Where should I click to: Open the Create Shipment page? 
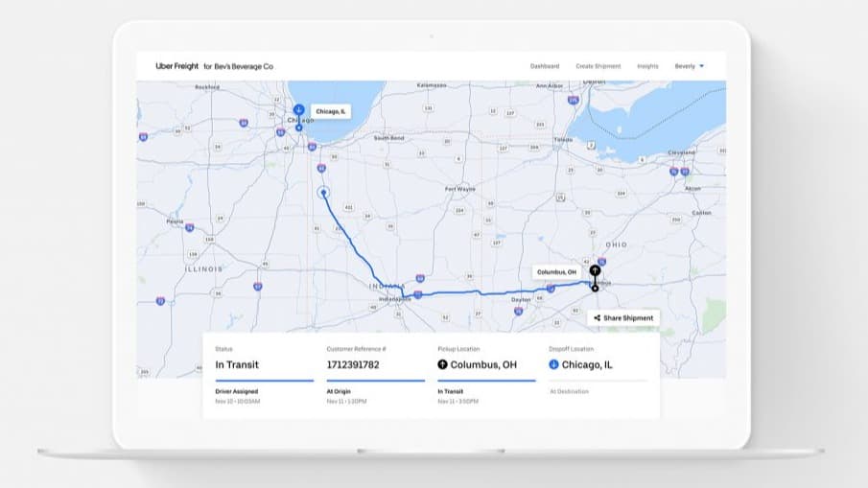coord(598,66)
